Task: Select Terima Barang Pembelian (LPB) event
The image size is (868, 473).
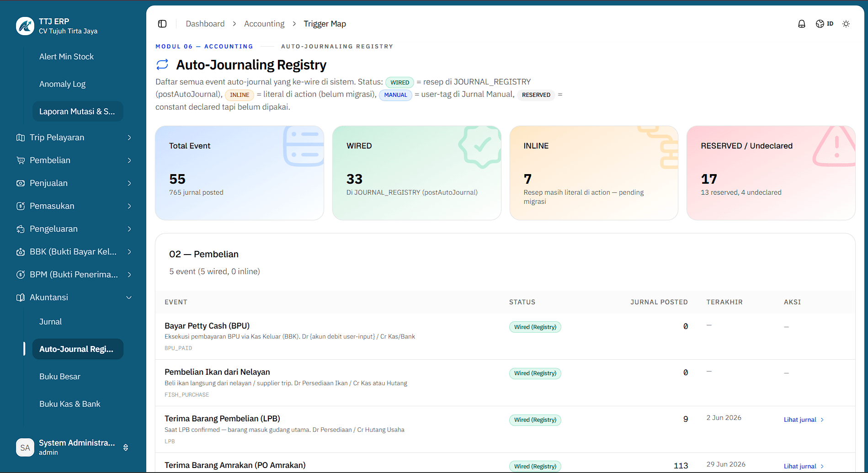Action: coord(222,419)
